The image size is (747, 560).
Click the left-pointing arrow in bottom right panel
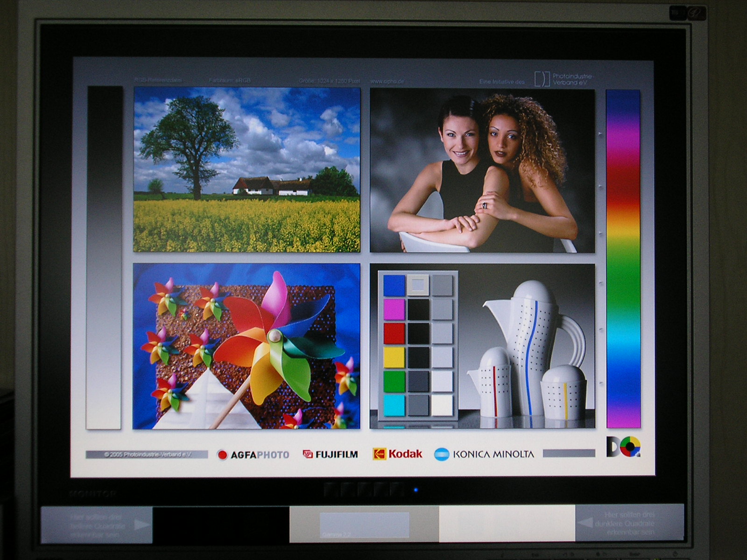pos(585,522)
